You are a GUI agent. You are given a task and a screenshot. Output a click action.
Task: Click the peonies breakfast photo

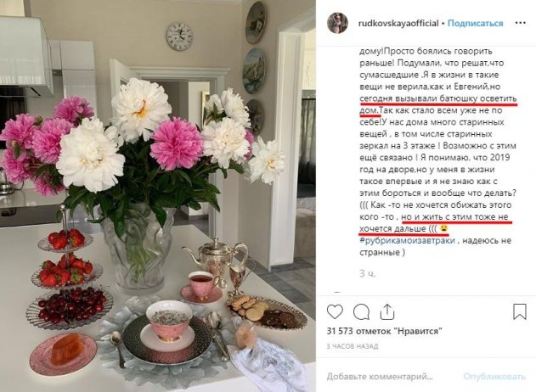pos(158,196)
